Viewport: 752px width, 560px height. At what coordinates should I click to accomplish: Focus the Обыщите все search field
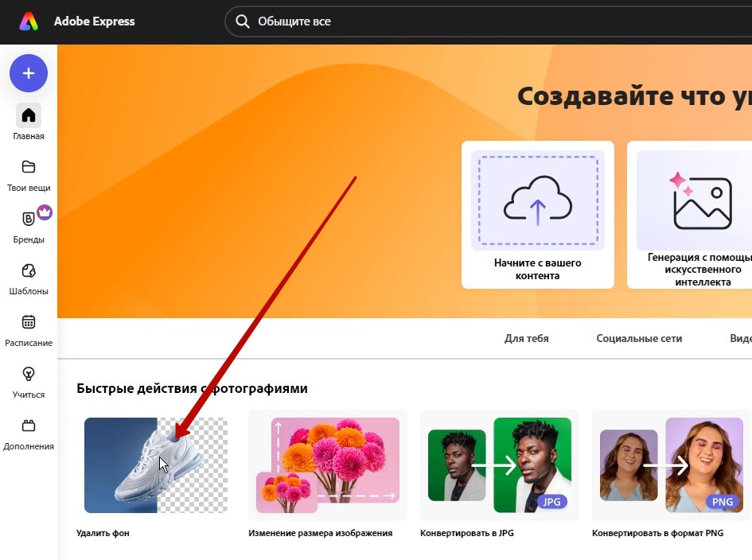(x=477, y=22)
